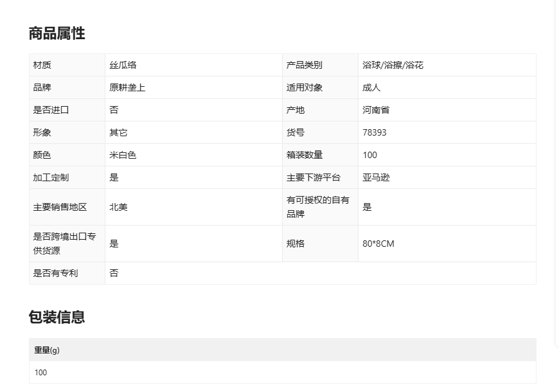Click the 河南省 origin value

(x=376, y=110)
